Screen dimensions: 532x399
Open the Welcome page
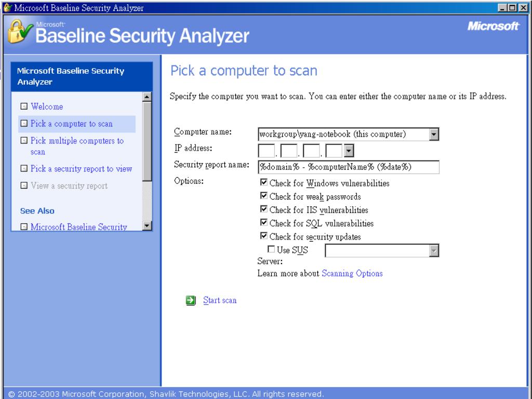tap(47, 107)
